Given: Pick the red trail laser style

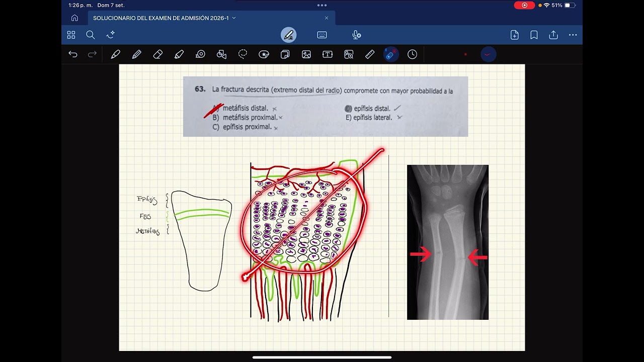Looking at the screenshot, I should pyautogui.click(x=487, y=54).
